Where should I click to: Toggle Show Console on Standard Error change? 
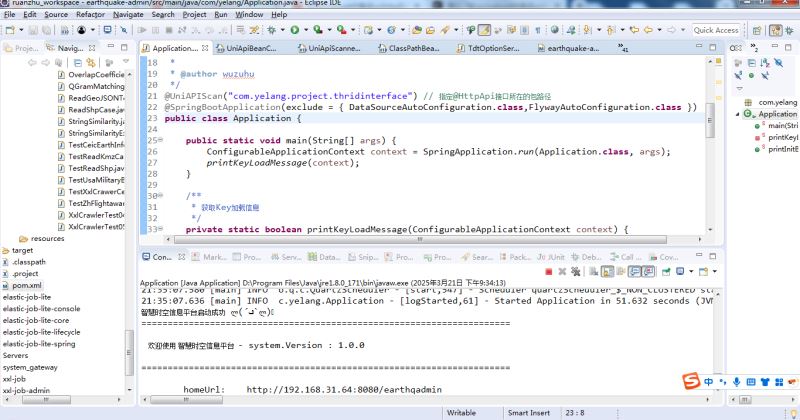(648, 271)
